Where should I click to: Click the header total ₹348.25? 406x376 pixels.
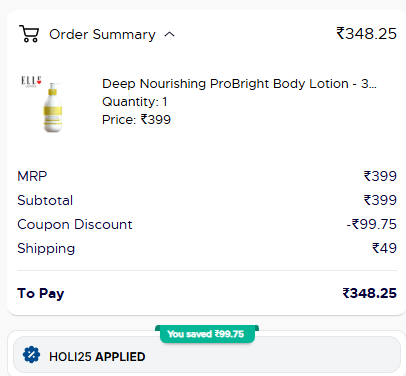(x=366, y=34)
